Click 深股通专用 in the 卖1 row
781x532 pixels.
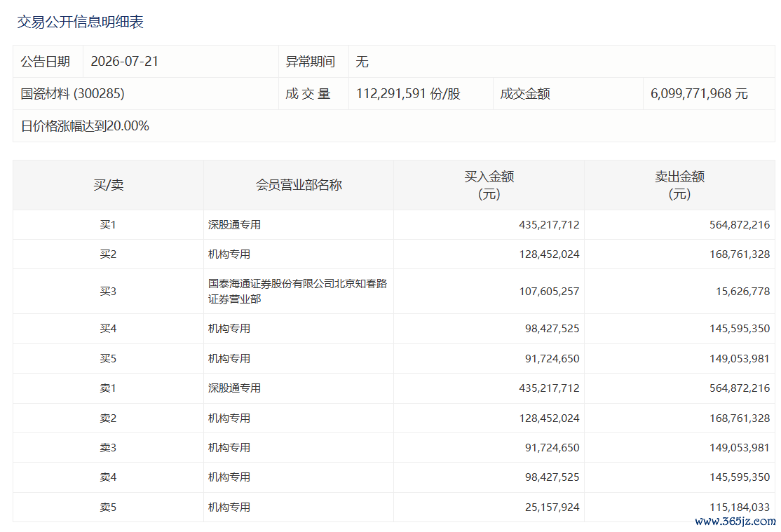click(234, 388)
